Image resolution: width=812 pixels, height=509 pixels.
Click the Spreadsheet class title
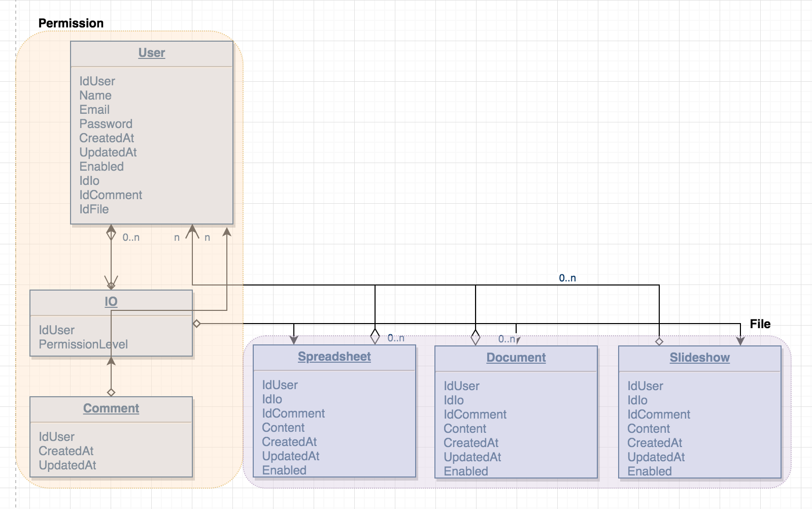click(x=334, y=357)
